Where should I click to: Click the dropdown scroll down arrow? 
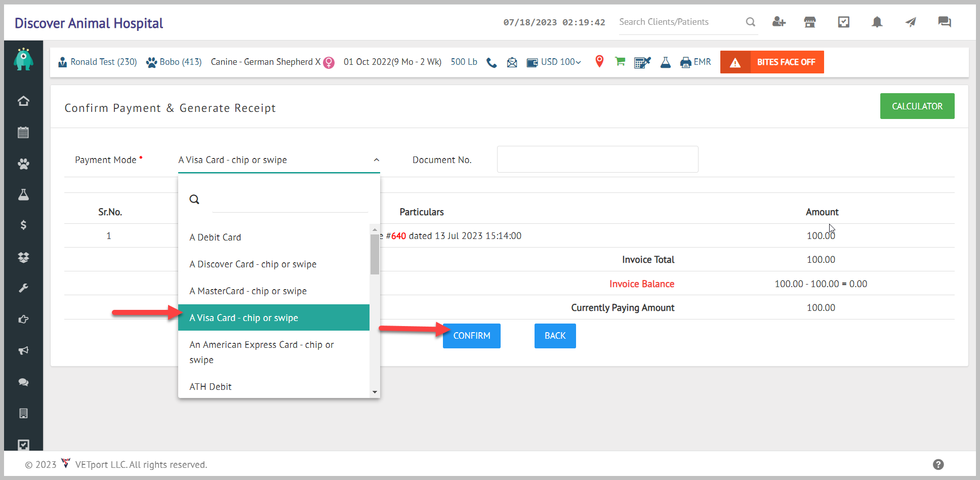click(x=375, y=392)
